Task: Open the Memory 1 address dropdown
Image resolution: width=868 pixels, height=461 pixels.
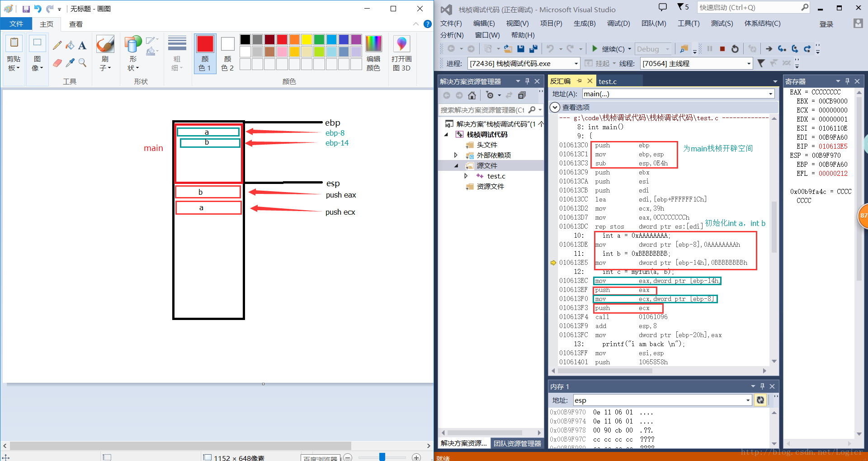Action: tap(748, 400)
